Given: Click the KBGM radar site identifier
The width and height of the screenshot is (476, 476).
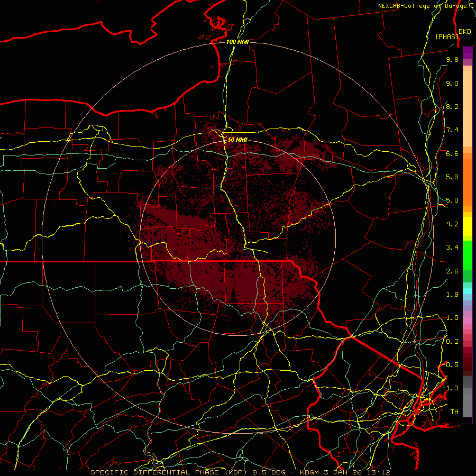Looking at the screenshot, I should 310,472.
